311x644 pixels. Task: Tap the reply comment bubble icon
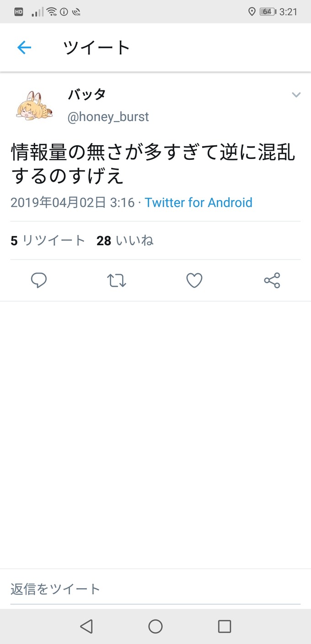click(x=39, y=280)
